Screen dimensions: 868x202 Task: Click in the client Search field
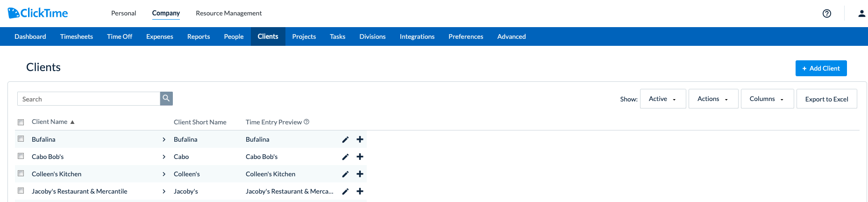click(x=89, y=99)
